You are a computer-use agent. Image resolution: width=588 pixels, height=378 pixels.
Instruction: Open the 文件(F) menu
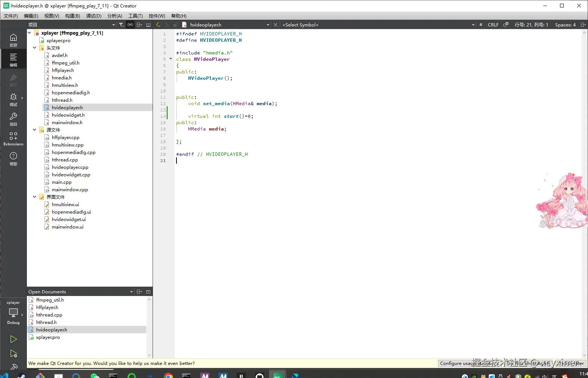pos(11,16)
